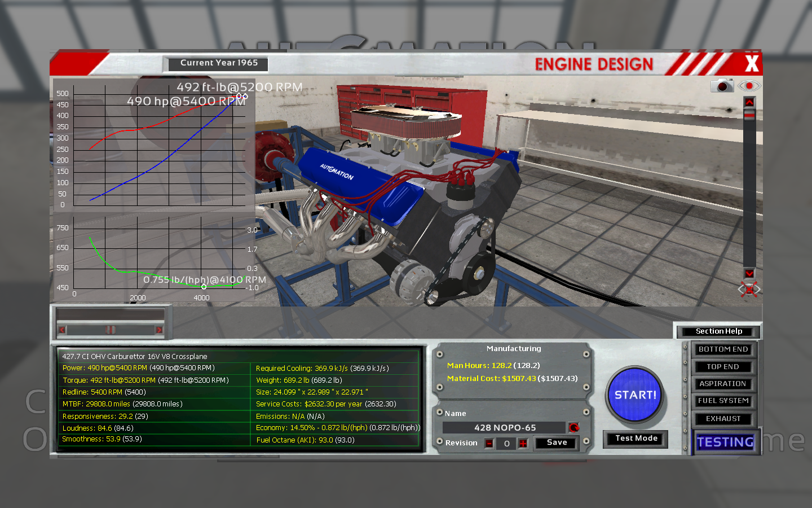This screenshot has width=812, height=508.
Task: Select the TESTING tab
Action: 725,442
